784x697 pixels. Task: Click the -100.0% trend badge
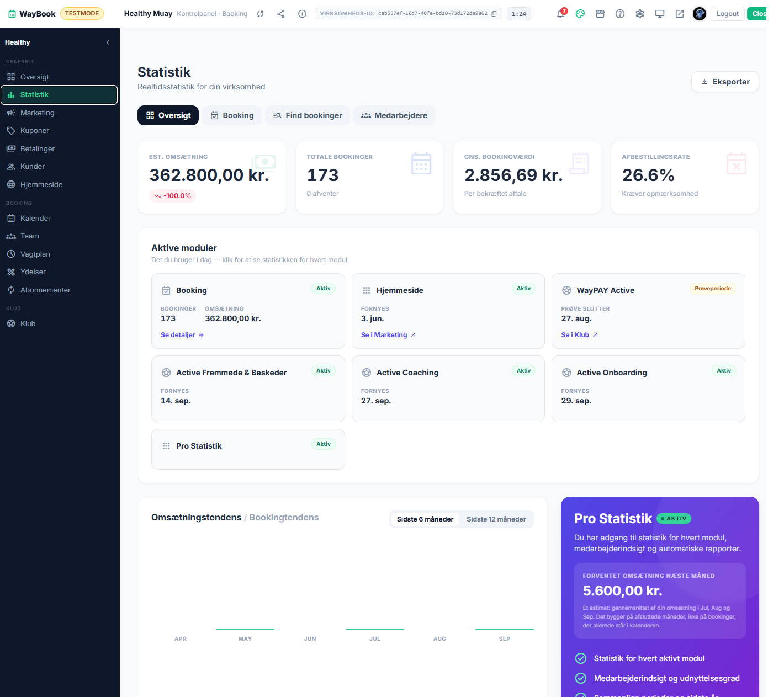(172, 196)
